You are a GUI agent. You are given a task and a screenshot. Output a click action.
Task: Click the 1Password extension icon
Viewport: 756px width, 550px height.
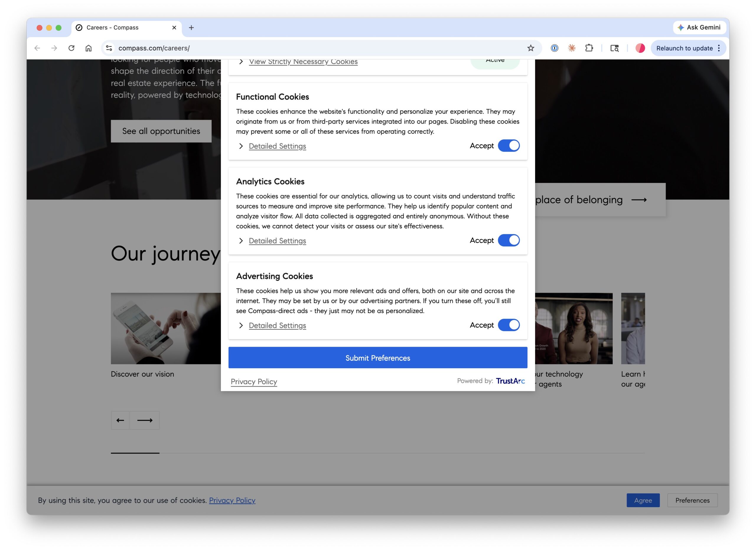554,48
